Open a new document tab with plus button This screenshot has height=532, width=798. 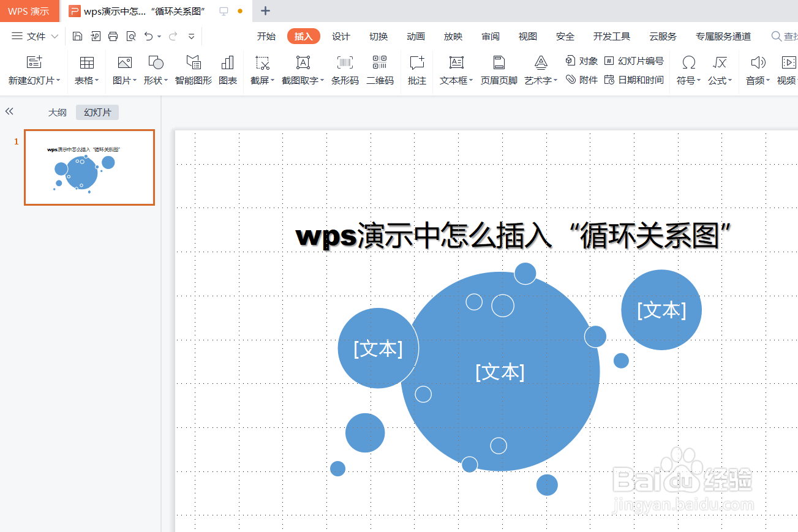click(265, 11)
